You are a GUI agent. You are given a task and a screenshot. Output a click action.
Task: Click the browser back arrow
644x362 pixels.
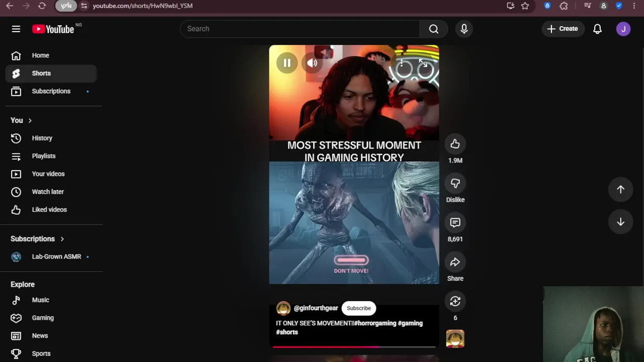click(10, 6)
